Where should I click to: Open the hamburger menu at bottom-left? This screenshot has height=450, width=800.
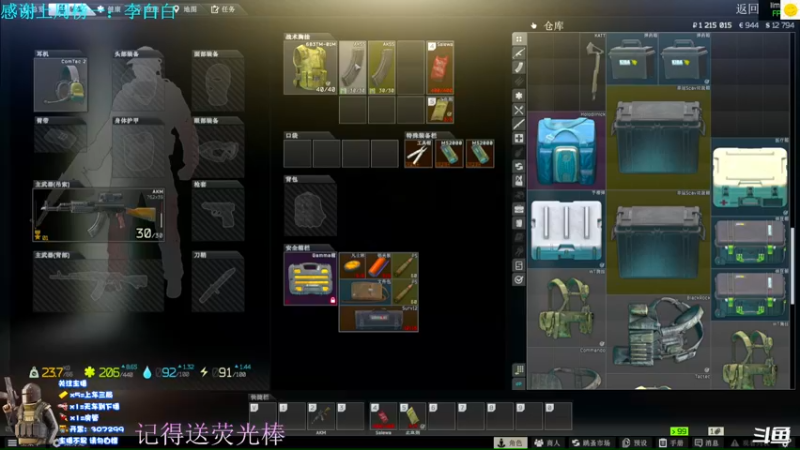click(x=12, y=443)
